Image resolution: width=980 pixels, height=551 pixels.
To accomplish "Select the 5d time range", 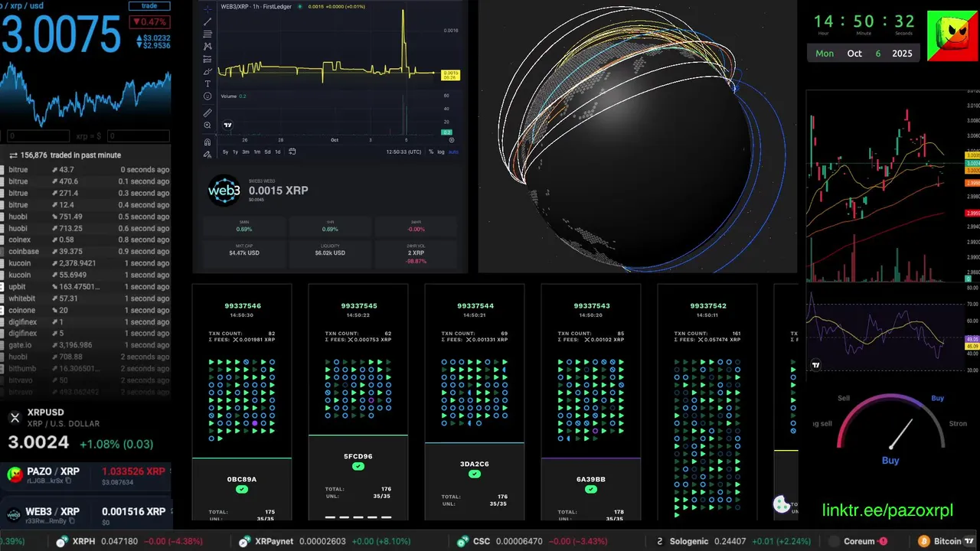I will (x=267, y=152).
